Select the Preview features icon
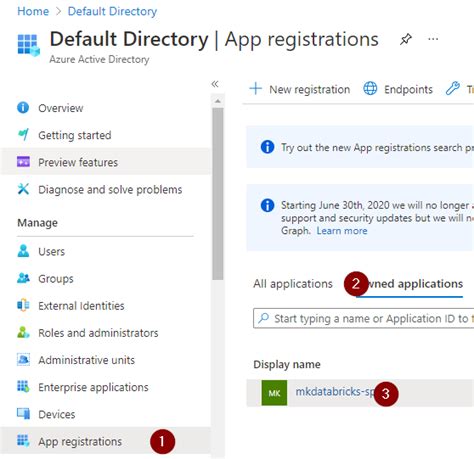474x459 pixels. pyautogui.click(x=23, y=162)
